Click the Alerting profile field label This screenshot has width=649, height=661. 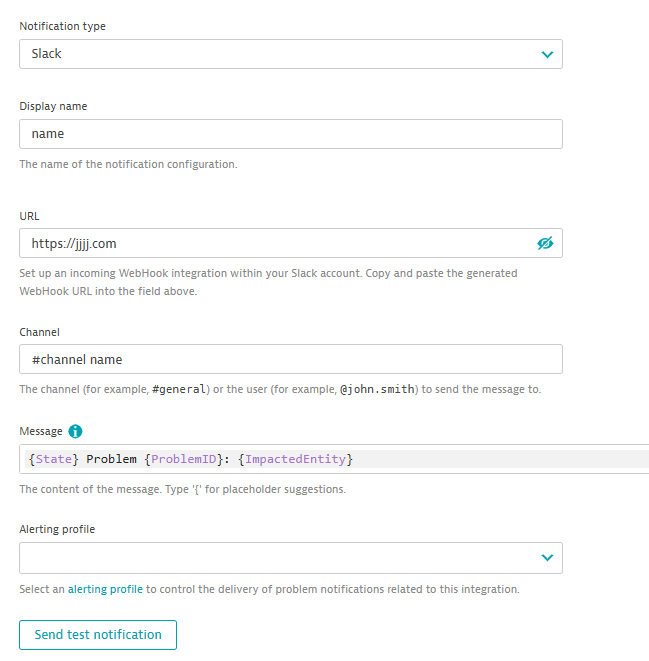point(57,529)
